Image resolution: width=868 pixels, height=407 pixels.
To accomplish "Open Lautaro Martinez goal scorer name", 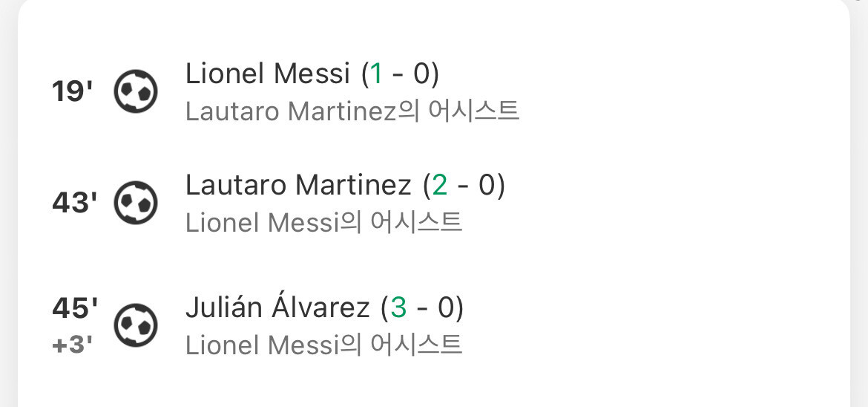I will point(298,185).
